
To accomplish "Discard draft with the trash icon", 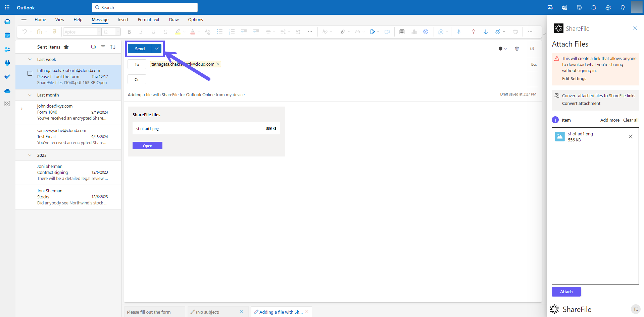I will coord(517,49).
